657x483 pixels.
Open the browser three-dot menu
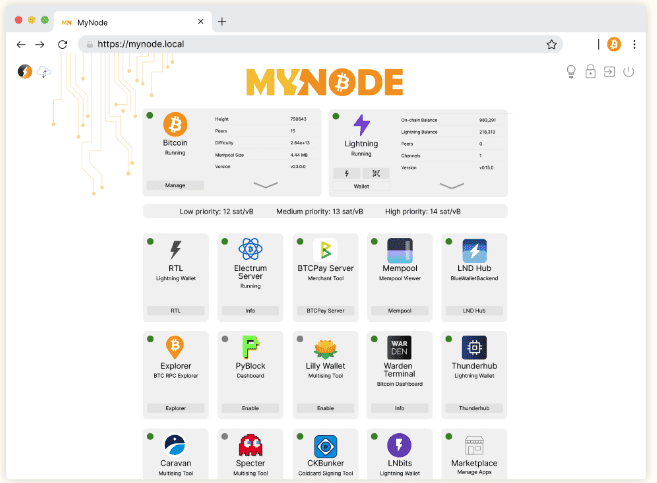pos(634,44)
